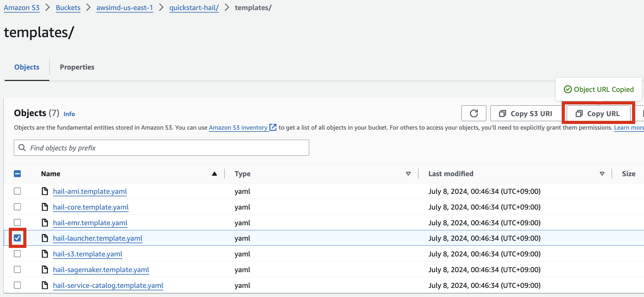
Task: Check the box for hail-core.template.yaml
Action: click(x=17, y=207)
